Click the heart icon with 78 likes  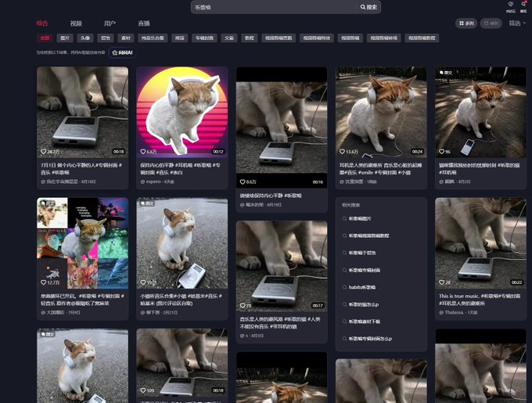click(243, 306)
